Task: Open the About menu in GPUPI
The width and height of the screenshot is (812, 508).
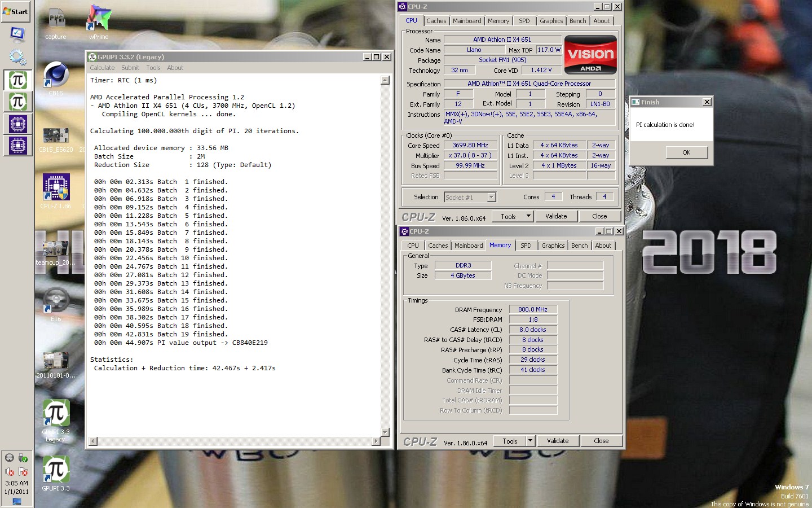Action: click(175, 68)
